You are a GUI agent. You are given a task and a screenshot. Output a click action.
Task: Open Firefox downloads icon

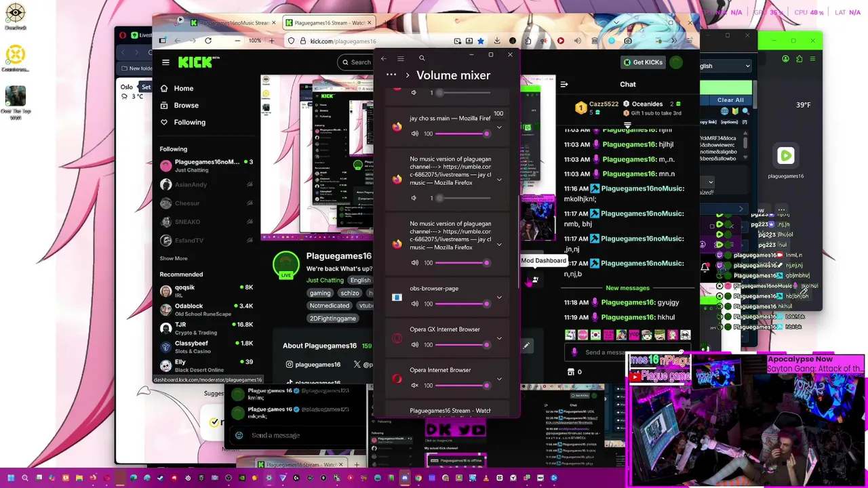point(497,41)
